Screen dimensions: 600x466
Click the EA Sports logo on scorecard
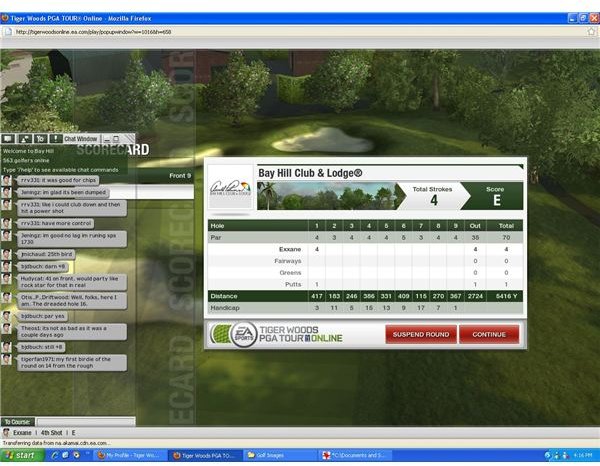coord(243,335)
